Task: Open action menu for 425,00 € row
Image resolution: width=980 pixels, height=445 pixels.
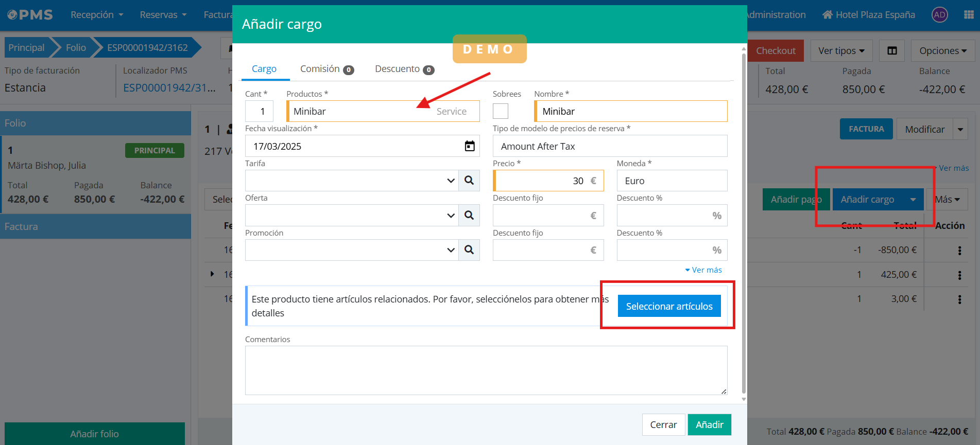Action: pyautogui.click(x=959, y=275)
